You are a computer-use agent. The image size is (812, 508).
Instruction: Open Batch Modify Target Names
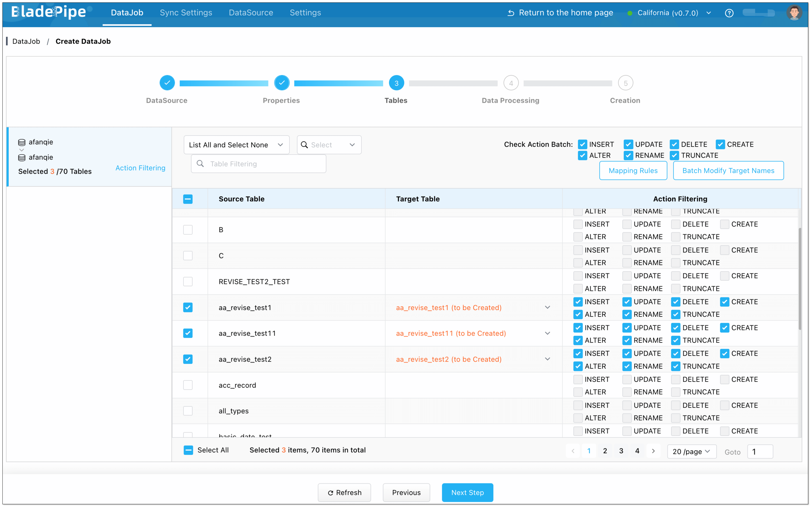(728, 171)
